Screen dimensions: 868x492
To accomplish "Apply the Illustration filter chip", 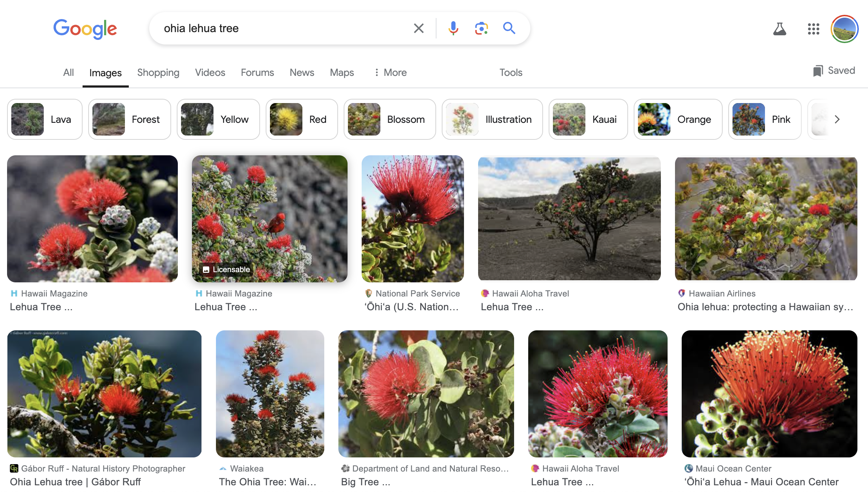I will (492, 119).
